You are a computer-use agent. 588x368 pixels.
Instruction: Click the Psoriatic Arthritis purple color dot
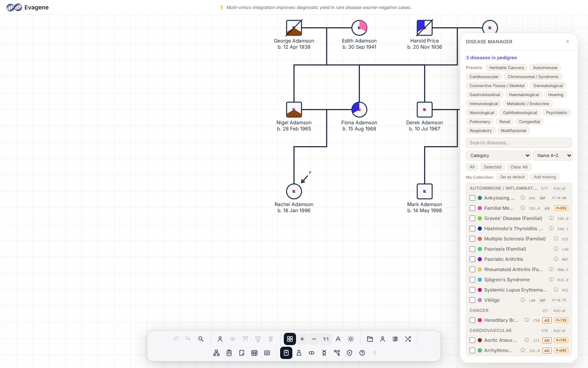[480, 259]
